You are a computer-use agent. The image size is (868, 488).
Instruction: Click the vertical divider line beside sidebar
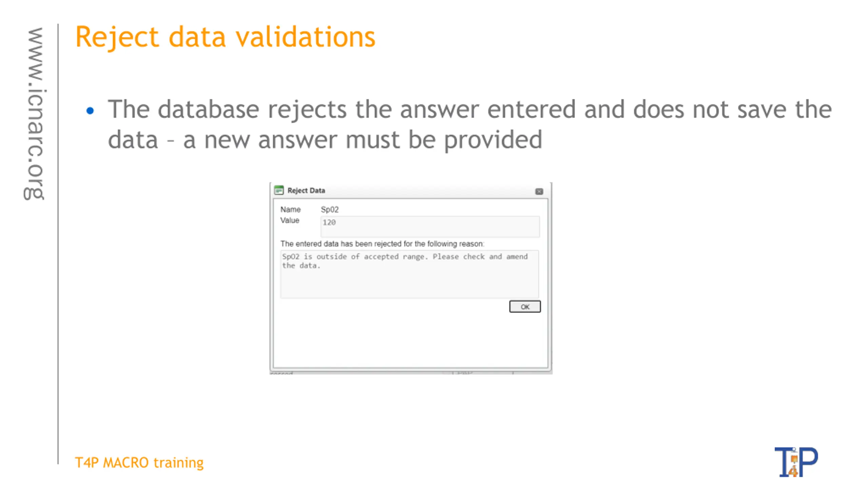click(x=58, y=244)
